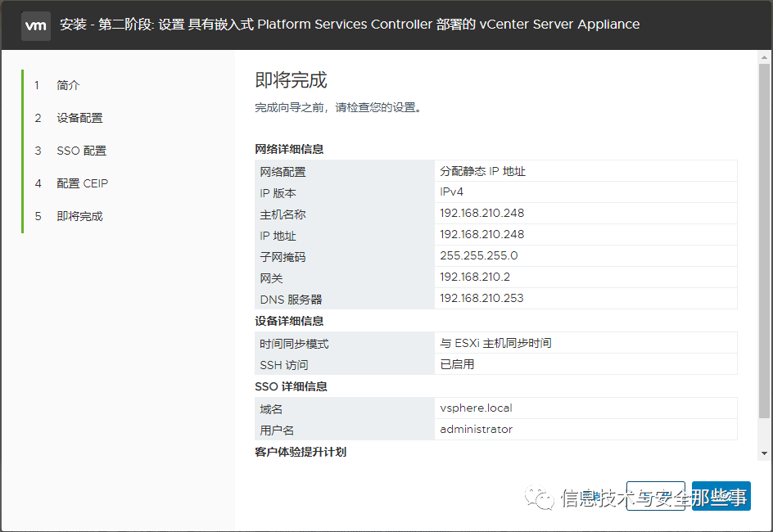Click the 用户名 label cell
This screenshot has width=773, height=532.
[345, 429]
